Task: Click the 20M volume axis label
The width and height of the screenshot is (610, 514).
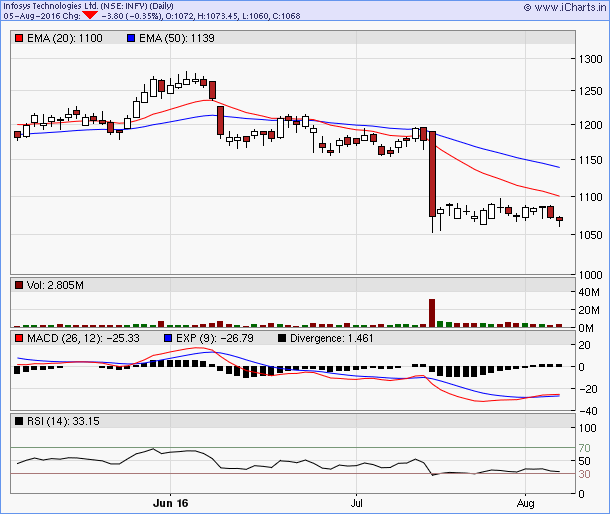Action: pos(589,310)
